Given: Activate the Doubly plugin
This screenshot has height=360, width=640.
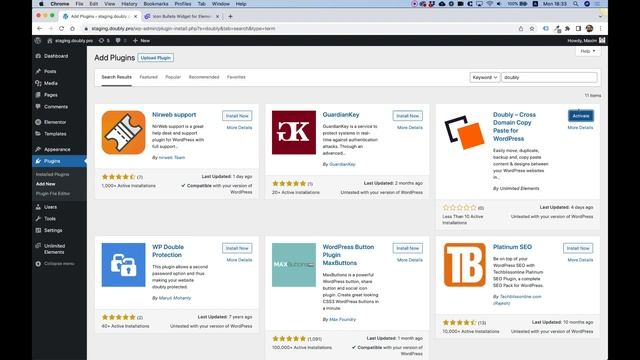Looking at the screenshot, I should click(x=580, y=116).
